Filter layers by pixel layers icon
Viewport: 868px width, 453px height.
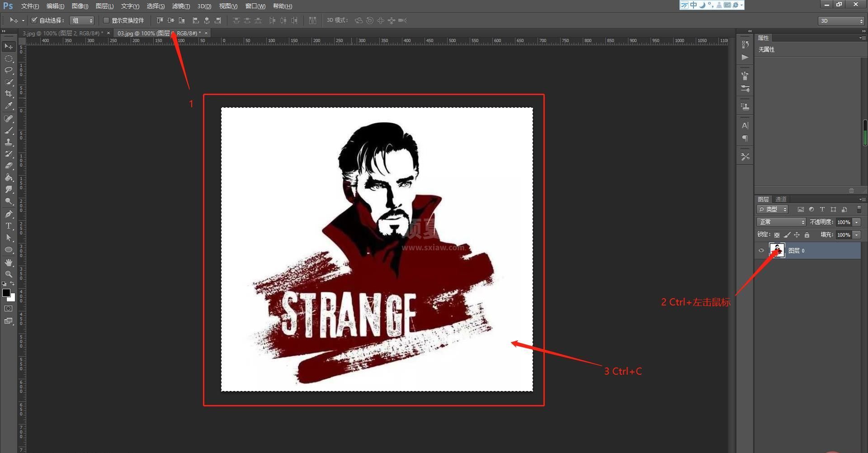[x=801, y=210]
